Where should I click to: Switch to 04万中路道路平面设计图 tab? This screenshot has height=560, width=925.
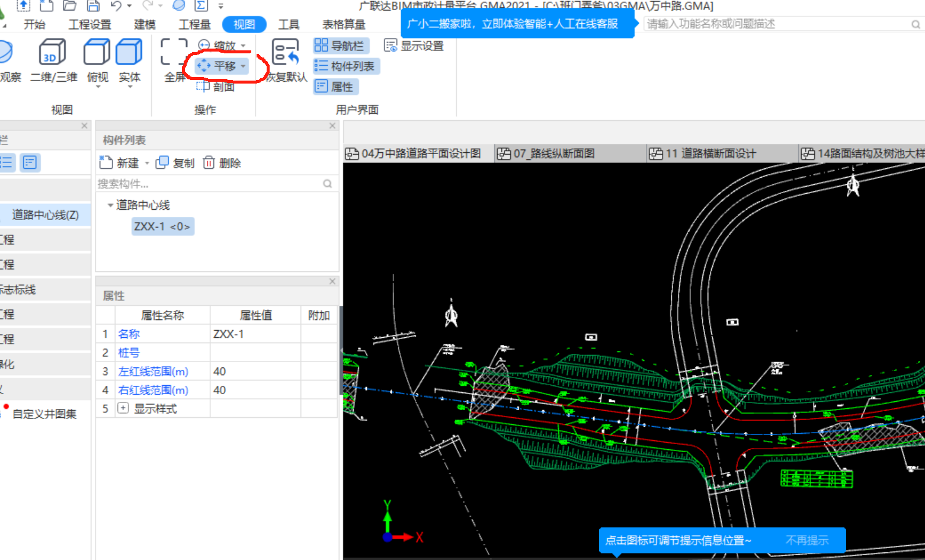418,153
